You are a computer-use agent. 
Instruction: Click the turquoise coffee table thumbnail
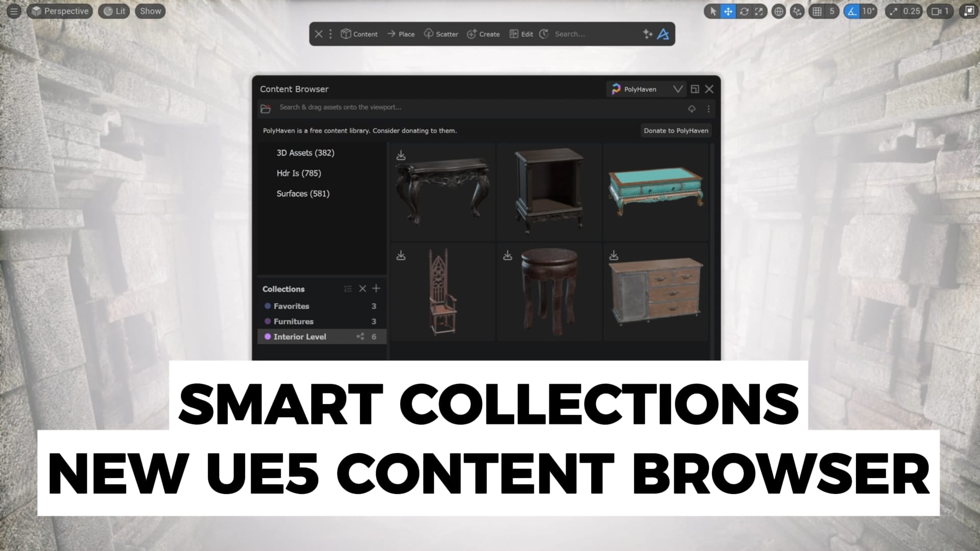pos(656,191)
